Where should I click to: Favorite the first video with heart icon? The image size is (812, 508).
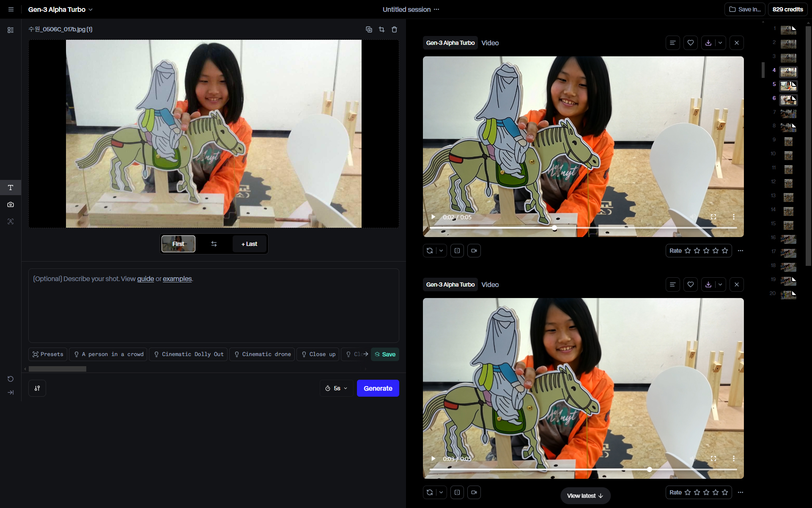tap(690, 43)
